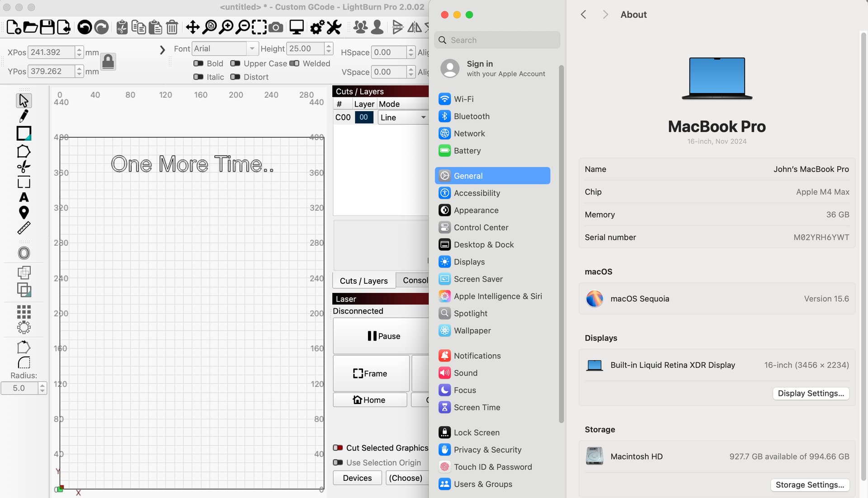Image resolution: width=868 pixels, height=498 pixels.
Task: Click the Undo icon in the toolbar
Action: pos(84,27)
